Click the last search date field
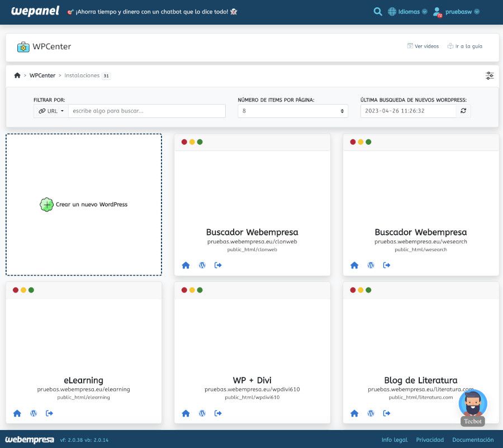The image size is (503, 448). click(409, 111)
